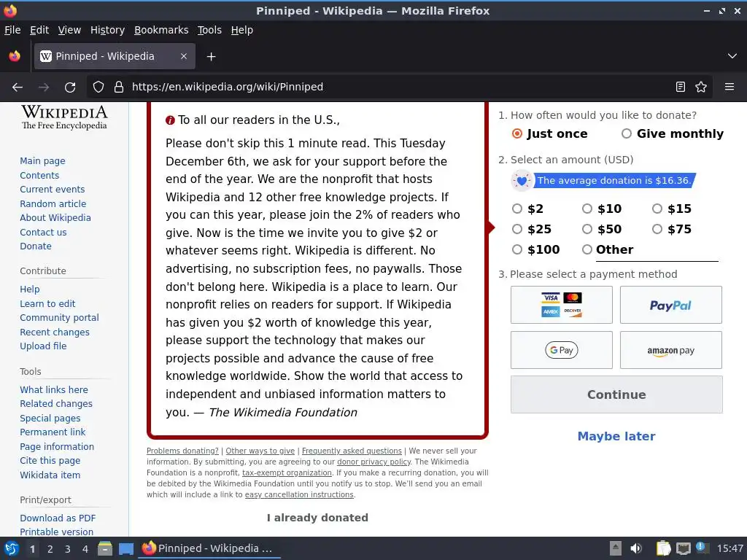This screenshot has width=747, height=560.
Task: Choose PayPal as the payment method
Action: [671, 305]
